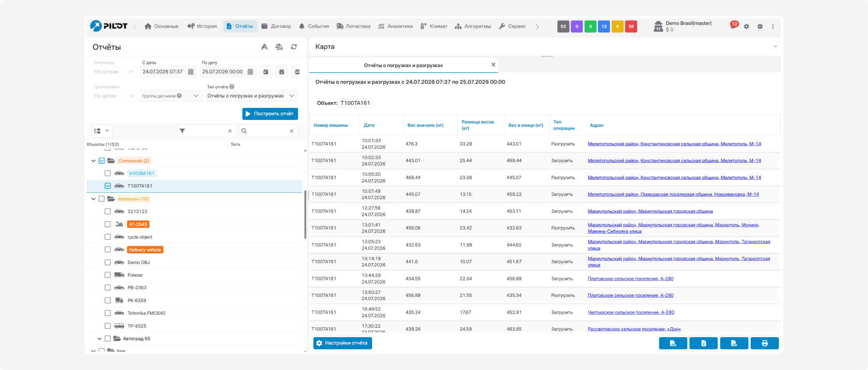The height and width of the screenshot is (370, 868).
Task: Open the balance scale icon in Отчёты header
Action: [279, 47]
